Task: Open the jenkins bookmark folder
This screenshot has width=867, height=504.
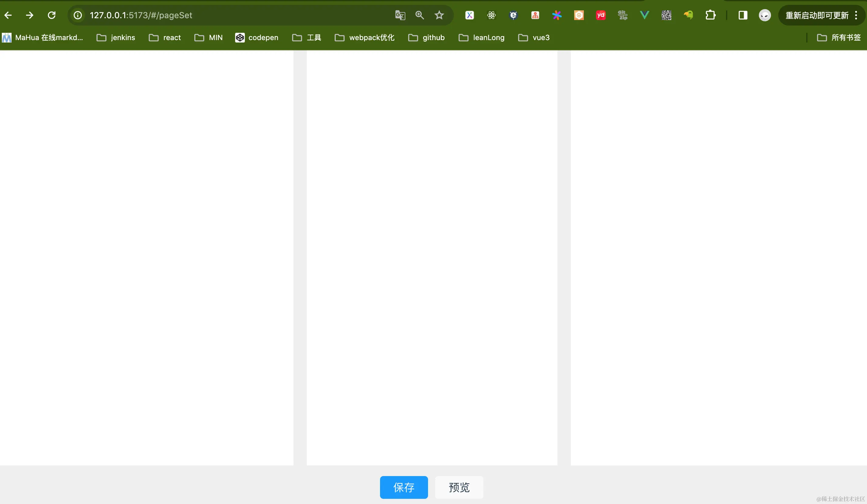Action: [116, 37]
